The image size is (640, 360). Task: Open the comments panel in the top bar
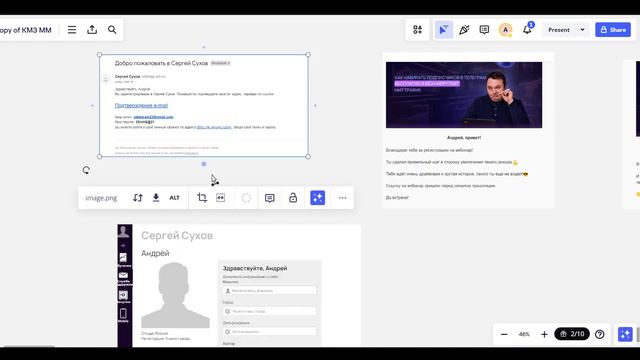pos(484,30)
